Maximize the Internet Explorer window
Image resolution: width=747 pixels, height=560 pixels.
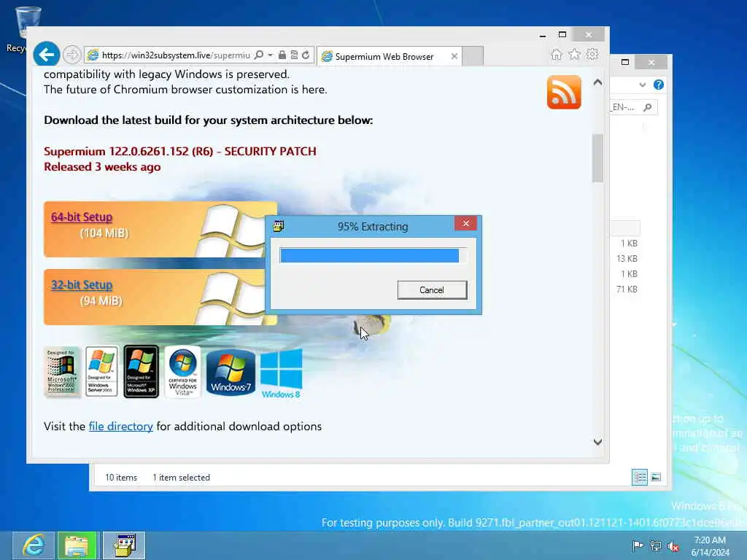[562, 34]
